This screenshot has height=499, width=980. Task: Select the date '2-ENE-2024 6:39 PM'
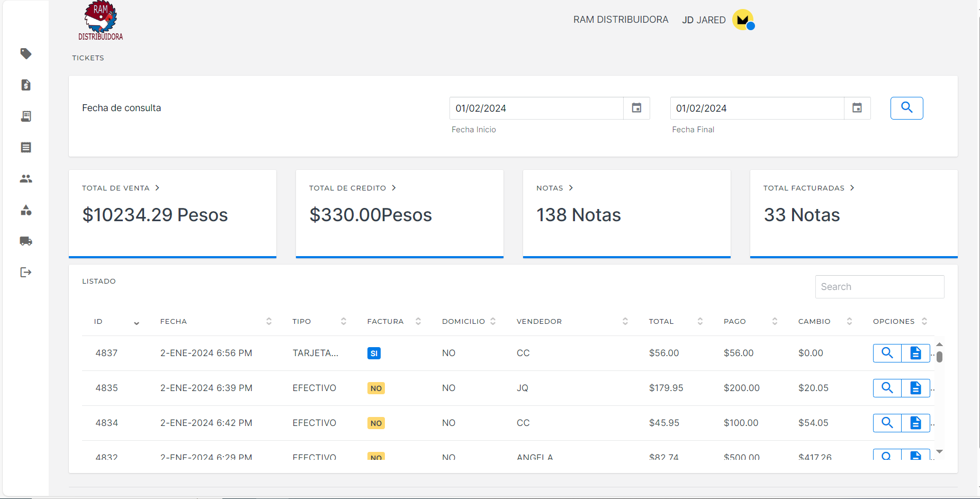click(x=206, y=388)
